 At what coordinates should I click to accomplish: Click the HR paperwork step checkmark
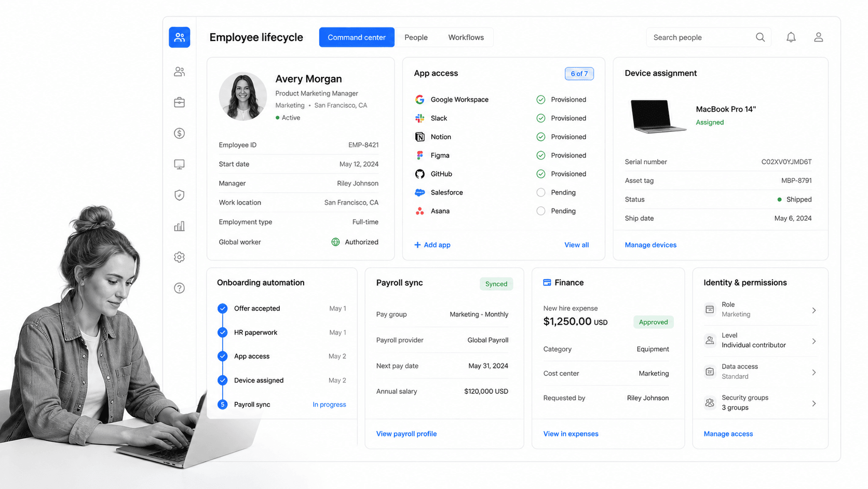tap(222, 333)
